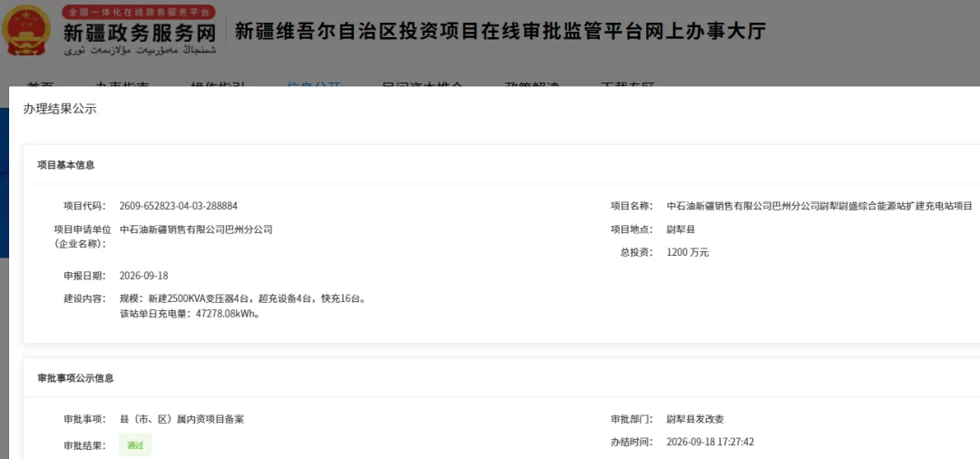Click the green 通过 result badge
Image resolution: width=980 pixels, height=459 pixels.
coord(135,445)
